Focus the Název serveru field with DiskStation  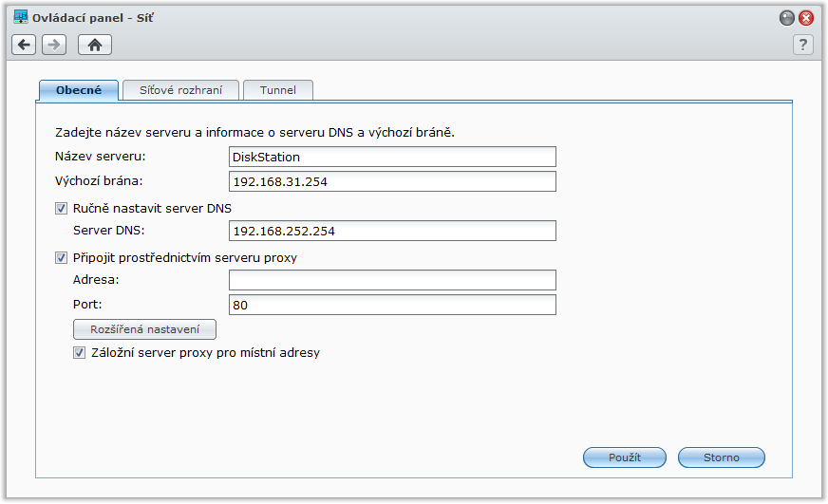pos(392,157)
